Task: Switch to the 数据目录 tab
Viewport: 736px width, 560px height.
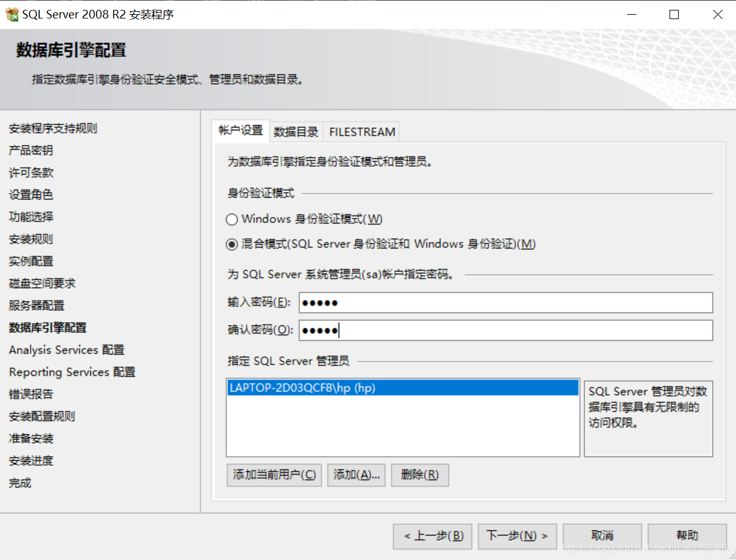Action: pos(296,132)
